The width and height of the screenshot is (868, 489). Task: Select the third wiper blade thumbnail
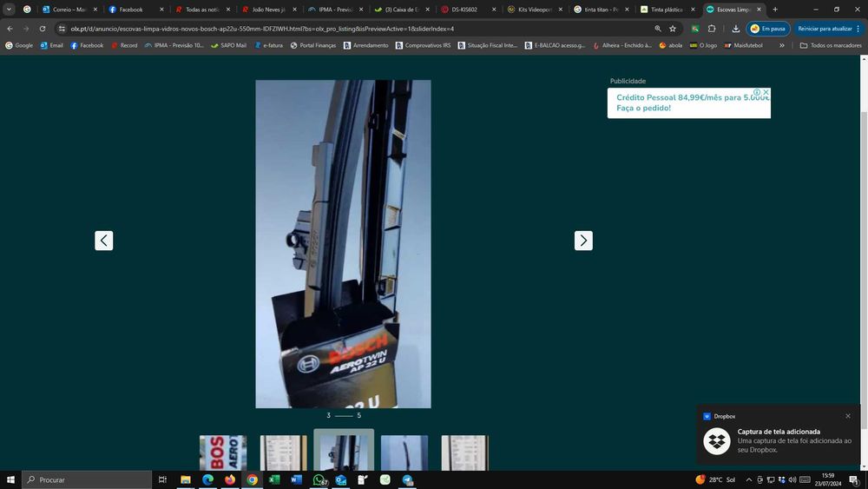[344, 451]
